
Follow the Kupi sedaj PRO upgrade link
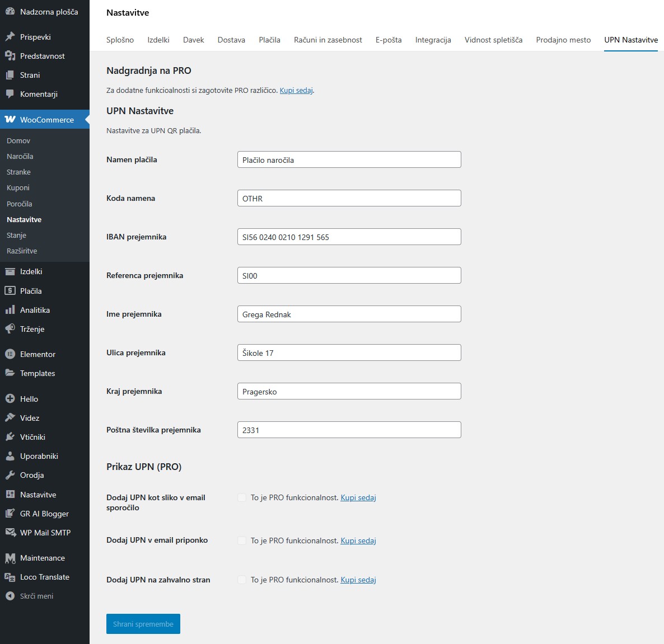296,90
